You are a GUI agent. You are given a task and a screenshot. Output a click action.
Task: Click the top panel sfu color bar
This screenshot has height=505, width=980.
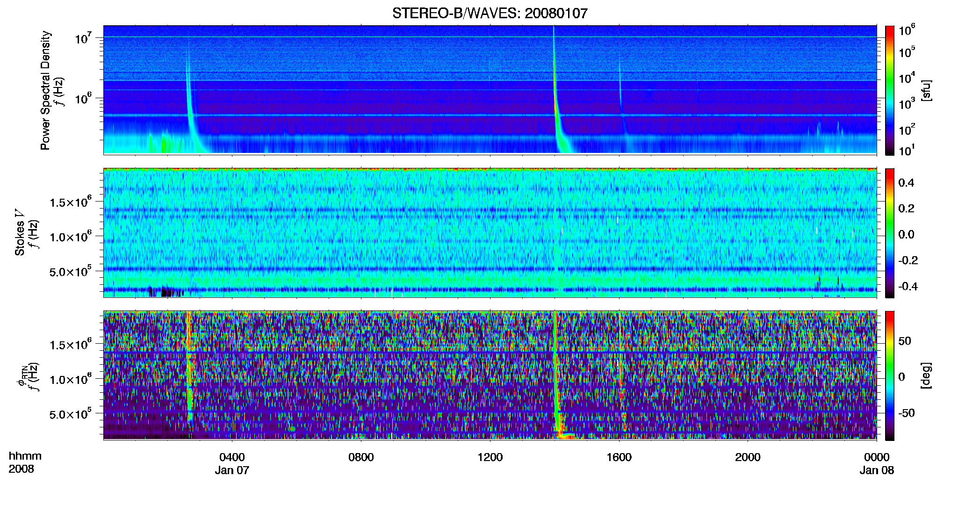(889, 90)
